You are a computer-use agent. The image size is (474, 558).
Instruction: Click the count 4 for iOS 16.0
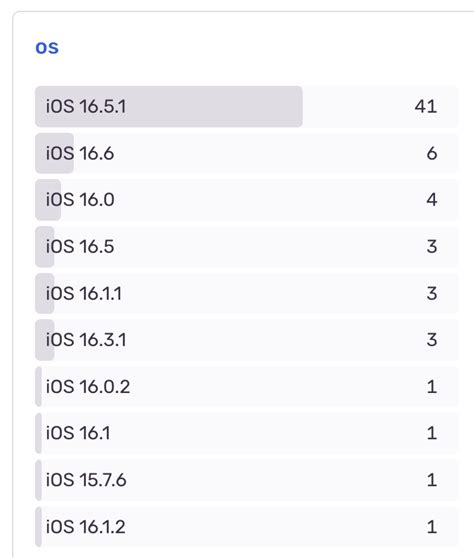(432, 200)
